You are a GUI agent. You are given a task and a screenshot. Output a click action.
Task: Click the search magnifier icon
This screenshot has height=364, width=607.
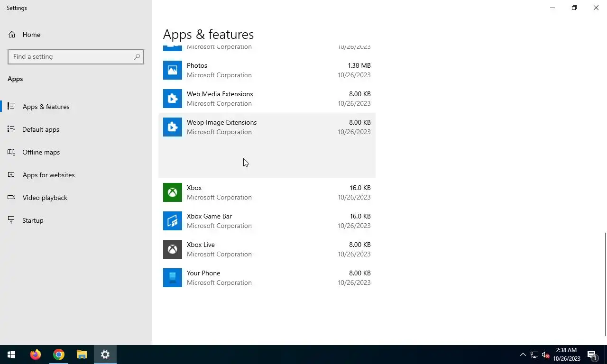[x=137, y=56]
